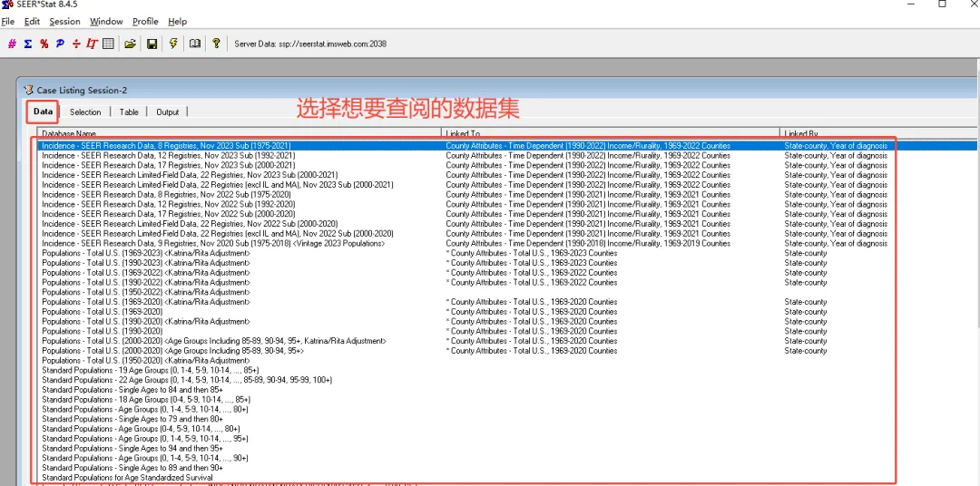Select Standard Populations - Single Ages to 84 and then 85+
980x486 pixels.
click(x=132, y=390)
